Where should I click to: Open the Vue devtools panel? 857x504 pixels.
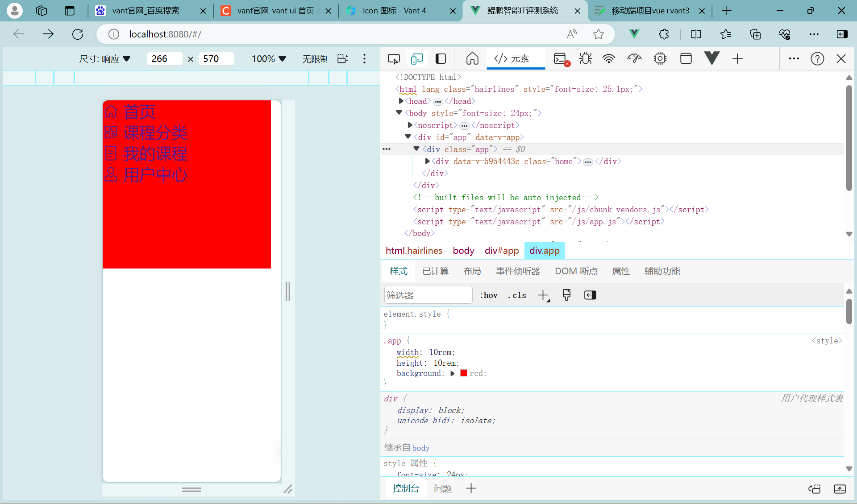pos(711,58)
